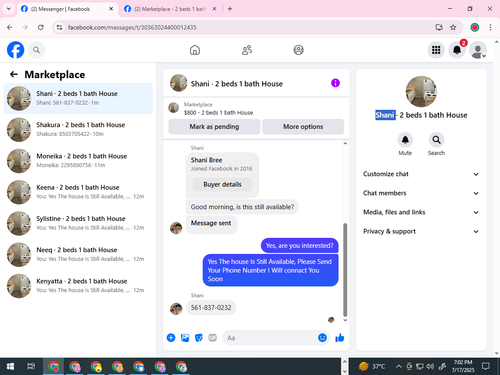Open more actions plus icon in composer
The width and height of the screenshot is (500, 375).
pos(171,338)
